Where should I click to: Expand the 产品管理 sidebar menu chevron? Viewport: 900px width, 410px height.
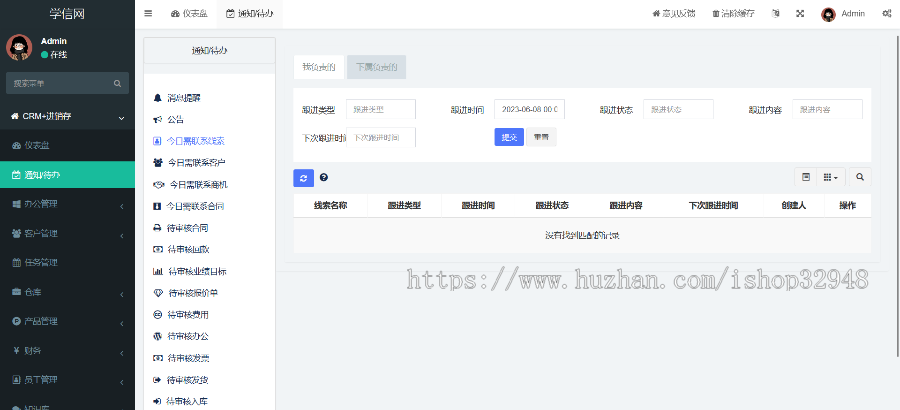pos(122,322)
